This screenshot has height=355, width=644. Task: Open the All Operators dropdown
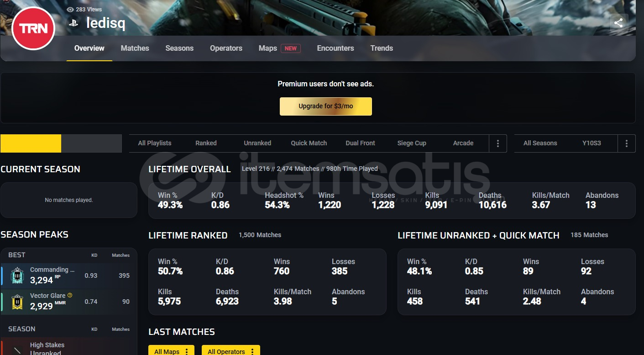pyautogui.click(x=231, y=351)
